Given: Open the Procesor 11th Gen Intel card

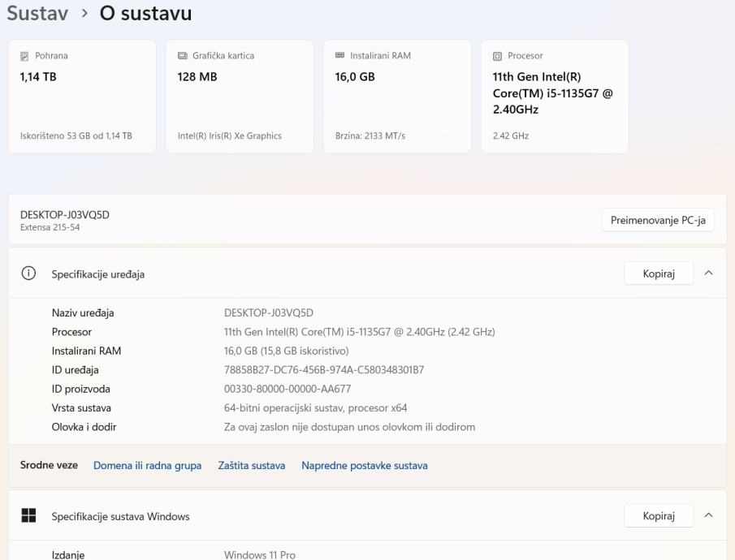Looking at the screenshot, I should [554, 97].
